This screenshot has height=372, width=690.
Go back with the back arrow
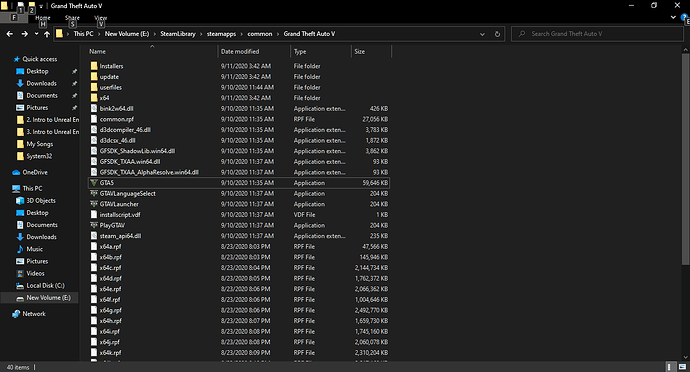[x=10, y=34]
